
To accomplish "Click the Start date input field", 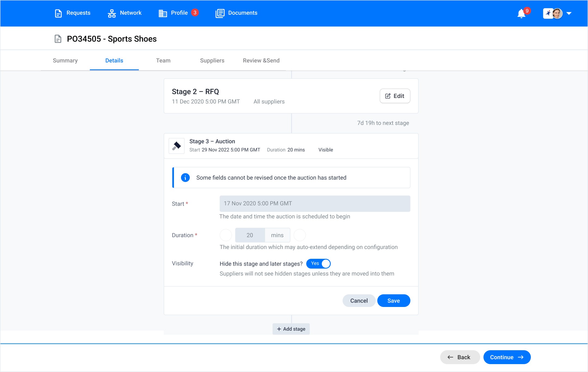I will [x=315, y=204].
